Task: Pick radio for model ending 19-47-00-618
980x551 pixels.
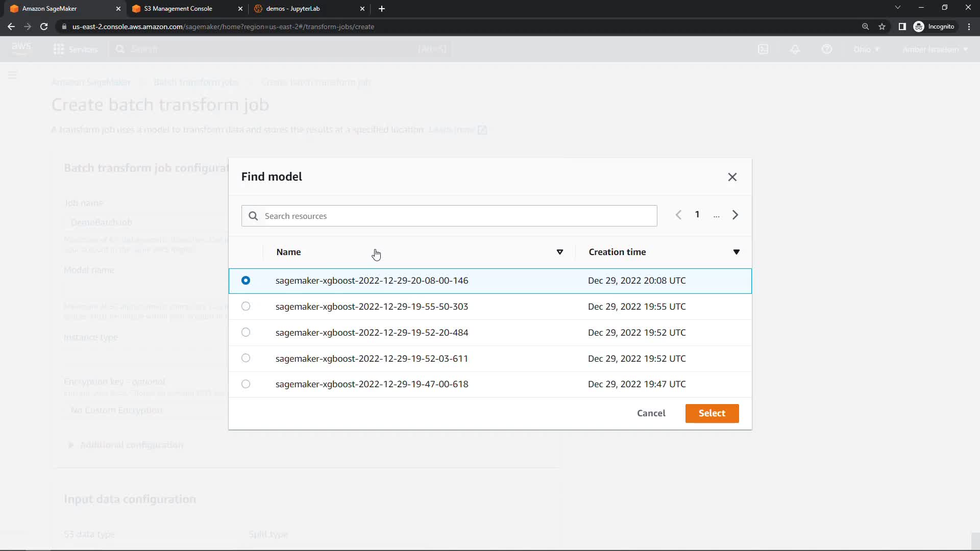Action: click(246, 384)
